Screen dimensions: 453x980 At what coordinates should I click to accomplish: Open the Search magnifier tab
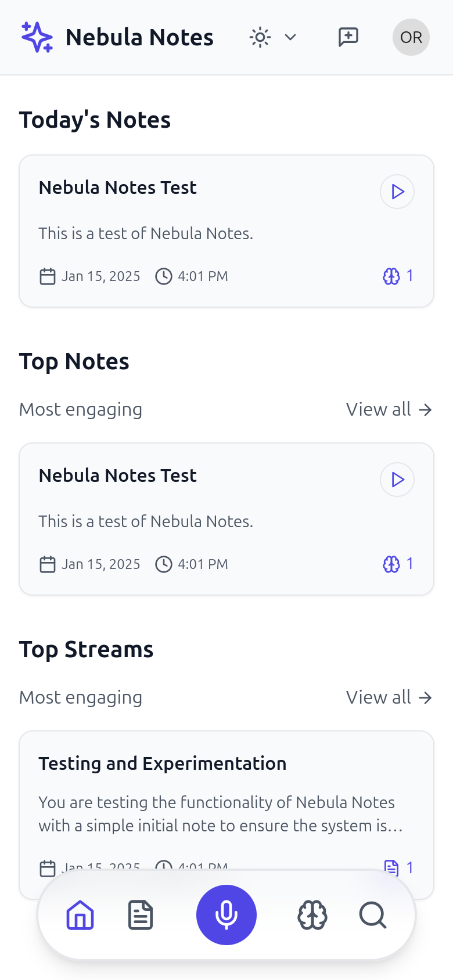(x=373, y=916)
